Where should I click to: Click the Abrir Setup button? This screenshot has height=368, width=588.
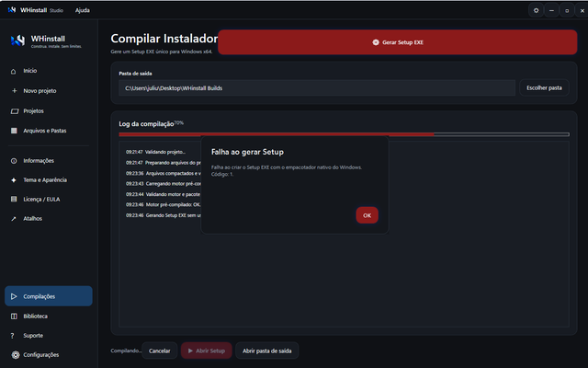pyautogui.click(x=206, y=351)
